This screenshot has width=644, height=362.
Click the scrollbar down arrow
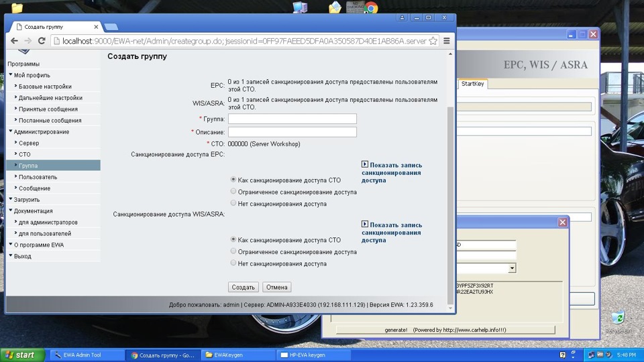[x=450, y=308]
